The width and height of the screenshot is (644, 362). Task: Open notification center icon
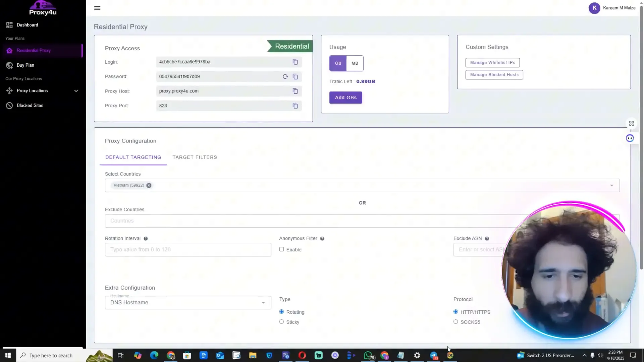coord(633,355)
